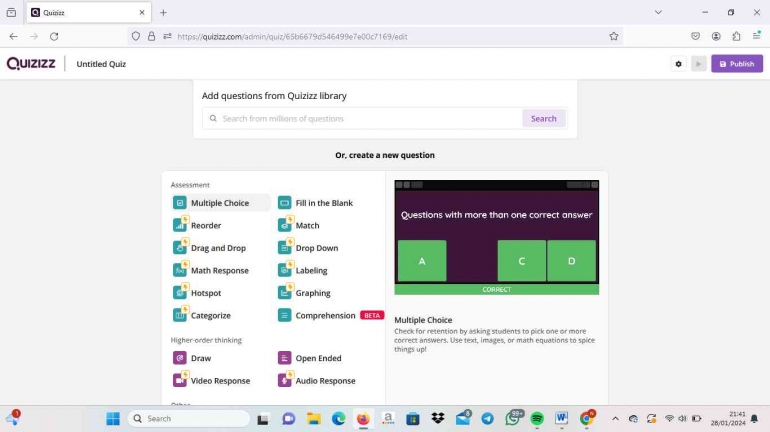Click the BETA badge next to Comprehension
This screenshot has height=432, width=770.
pyautogui.click(x=372, y=315)
